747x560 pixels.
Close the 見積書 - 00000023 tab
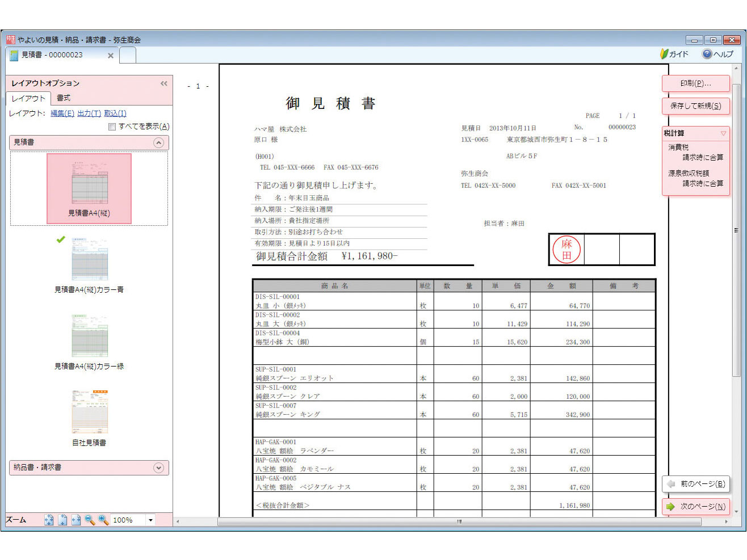point(111,56)
